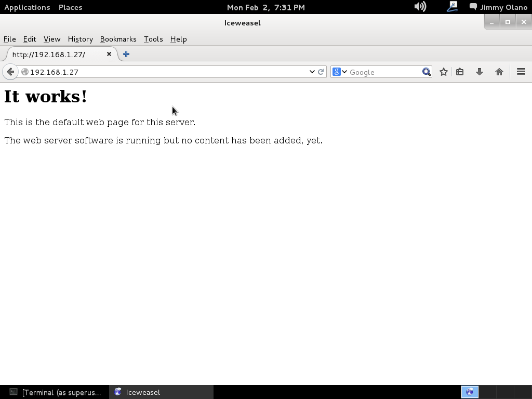Open the volume speaker icon
532x399 pixels.
pos(420,7)
